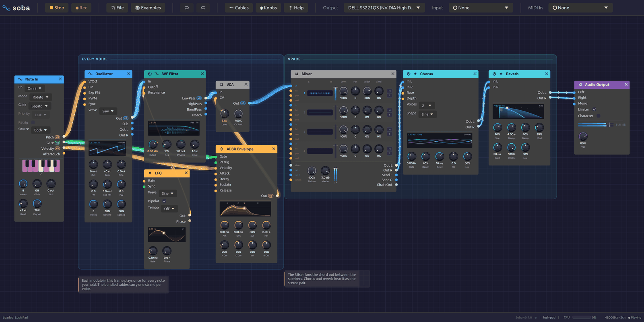Open the MIDI In dropdown

580,8
